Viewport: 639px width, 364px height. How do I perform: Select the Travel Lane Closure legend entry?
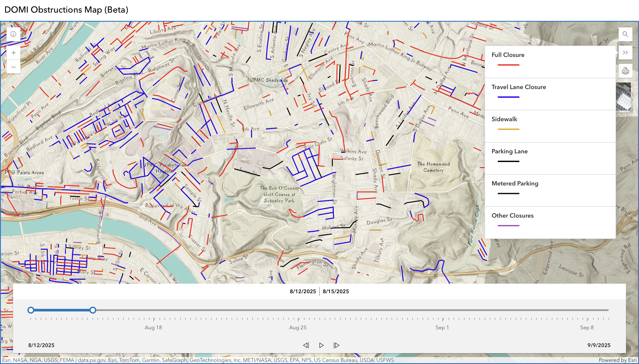tap(518, 87)
